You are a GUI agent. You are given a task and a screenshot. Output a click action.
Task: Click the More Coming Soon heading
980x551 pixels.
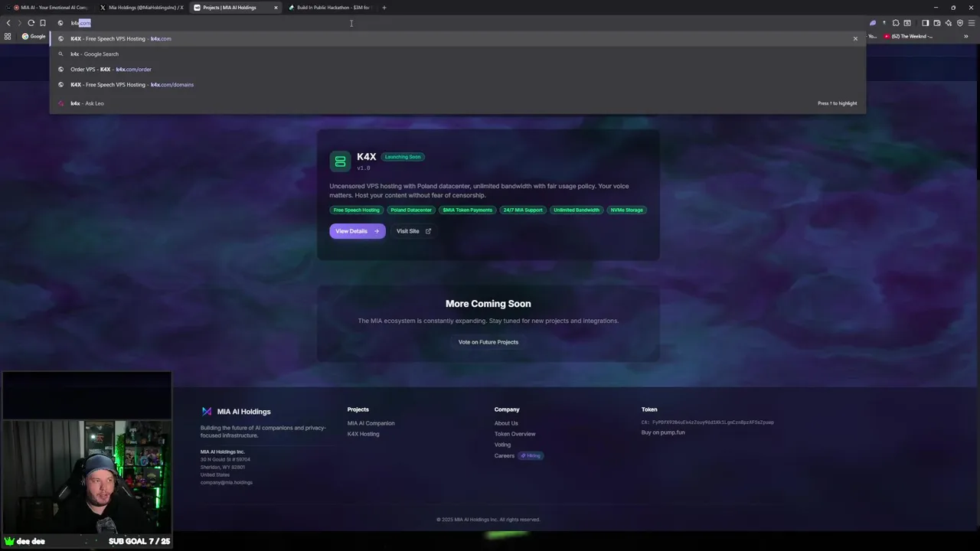(488, 304)
